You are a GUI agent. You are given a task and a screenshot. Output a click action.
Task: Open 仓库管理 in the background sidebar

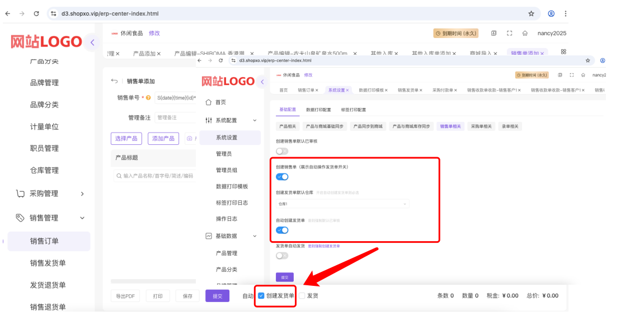[x=44, y=170]
